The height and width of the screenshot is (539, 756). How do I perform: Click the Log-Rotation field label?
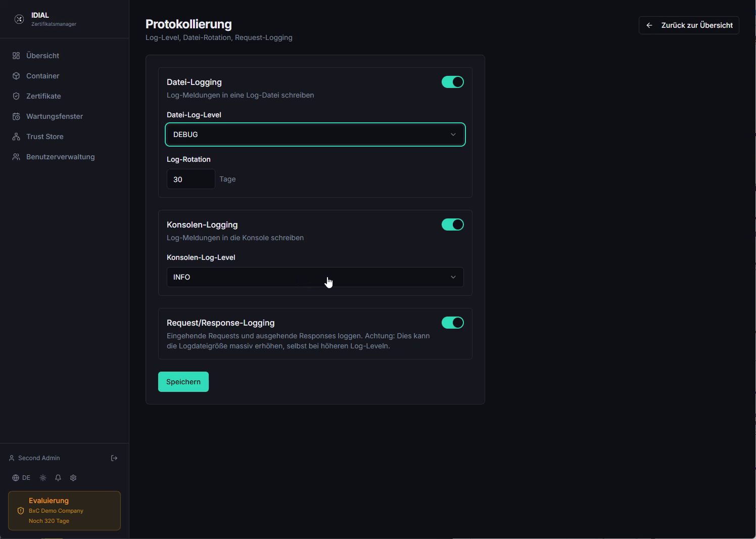point(188,159)
